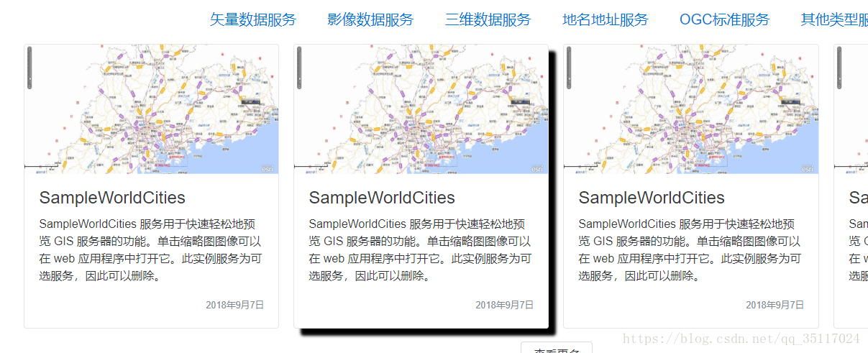This screenshot has width=868, height=353.
Task: Go to 地名地址服务 tab
Action: [605, 19]
